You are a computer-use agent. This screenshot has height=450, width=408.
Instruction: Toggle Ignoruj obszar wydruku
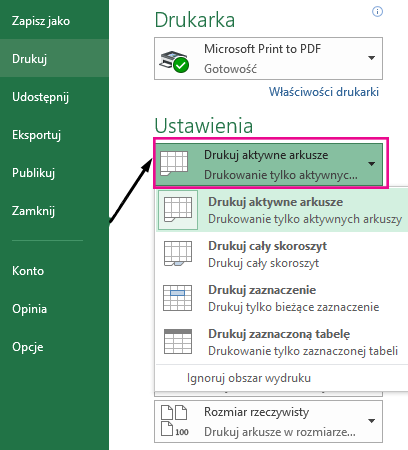click(249, 378)
